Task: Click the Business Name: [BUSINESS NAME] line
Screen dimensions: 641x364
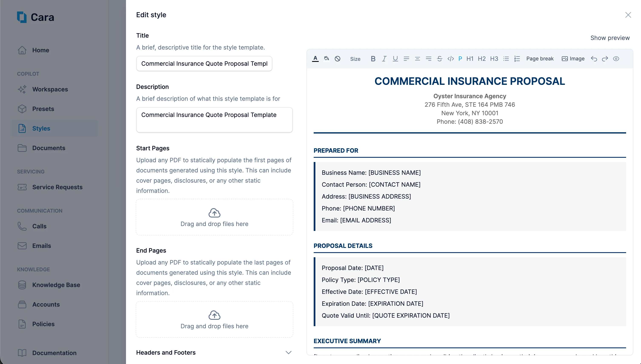Action: (371, 173)
